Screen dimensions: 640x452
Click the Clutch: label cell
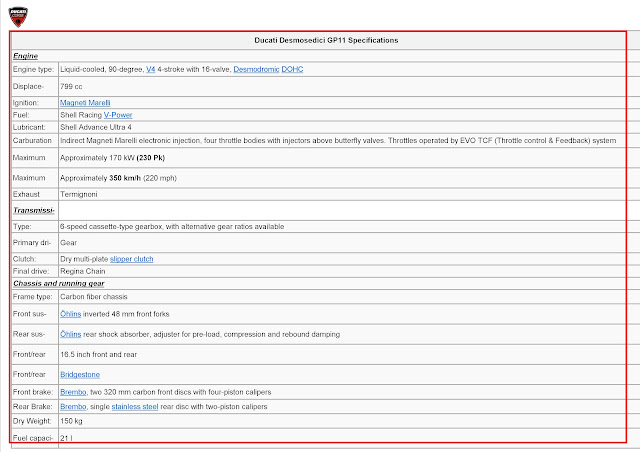35,259
